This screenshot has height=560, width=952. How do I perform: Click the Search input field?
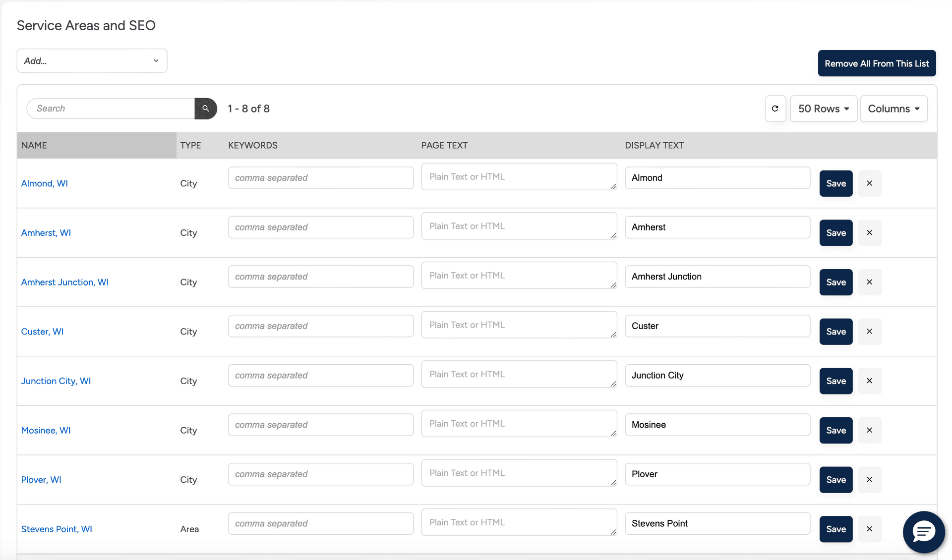[112, 109]
